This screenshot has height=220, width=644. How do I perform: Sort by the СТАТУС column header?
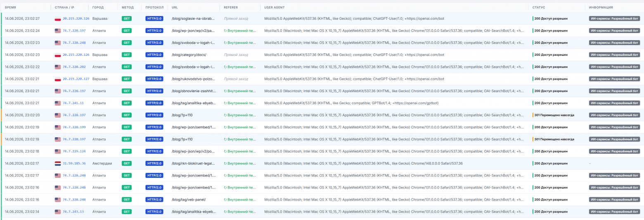(x=539, y=7)
